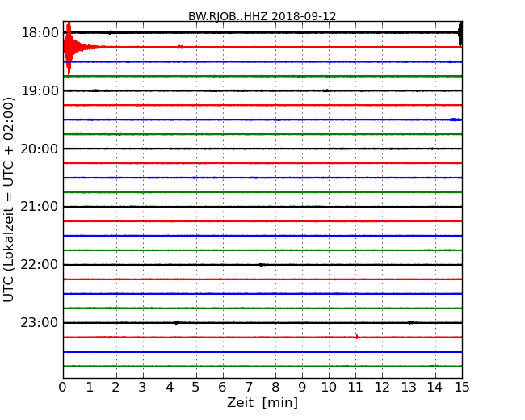This screenshot has width=525, height=420.
Task: Click the blue blip ending the 19:30 trace
Action: (456, 120)
